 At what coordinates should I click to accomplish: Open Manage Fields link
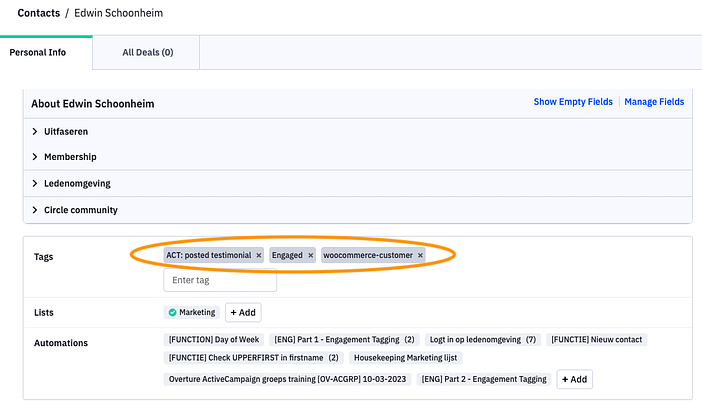coord(654,102)
